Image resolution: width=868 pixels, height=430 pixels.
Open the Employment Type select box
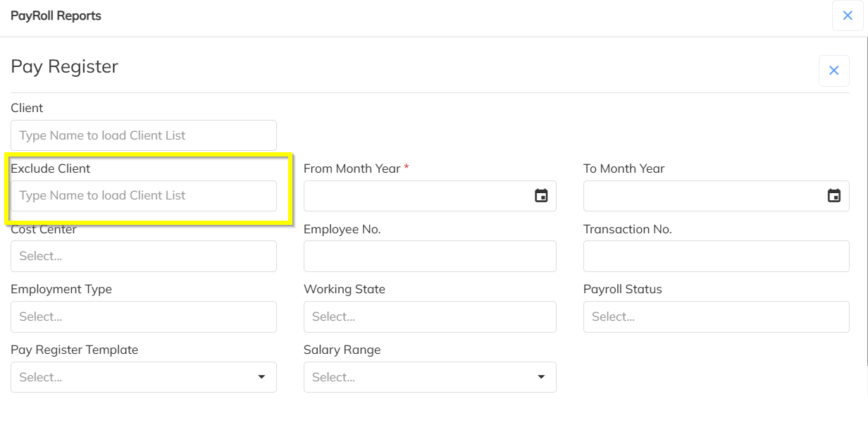click(x=144, y=317)
